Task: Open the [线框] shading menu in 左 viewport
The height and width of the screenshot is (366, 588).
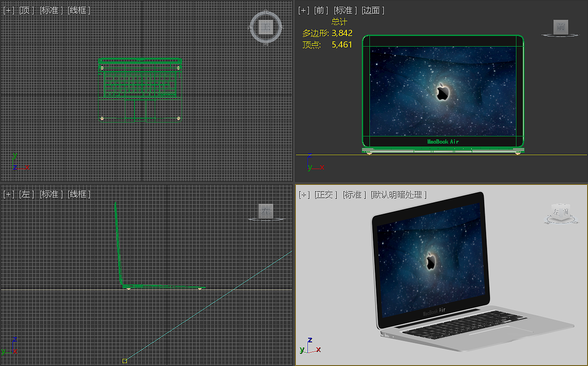Action: (x=79, y=194)
